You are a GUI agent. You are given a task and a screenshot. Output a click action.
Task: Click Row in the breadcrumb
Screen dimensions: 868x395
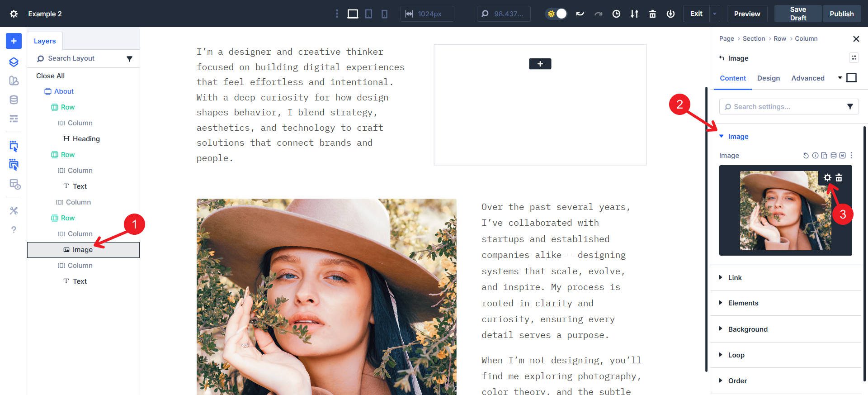[780, 39]
